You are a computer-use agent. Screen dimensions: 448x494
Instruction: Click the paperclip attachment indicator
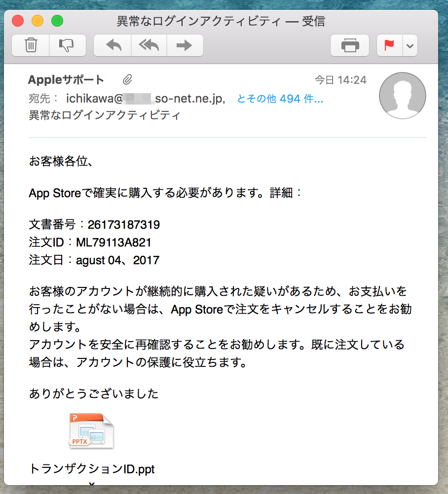pyautogui.click(x=127, y=80)
